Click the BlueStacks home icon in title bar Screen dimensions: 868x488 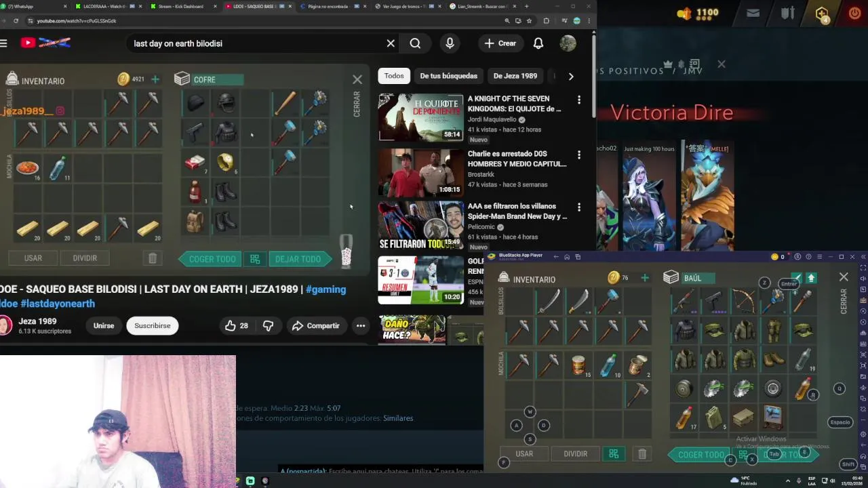[x=567, y=257]
